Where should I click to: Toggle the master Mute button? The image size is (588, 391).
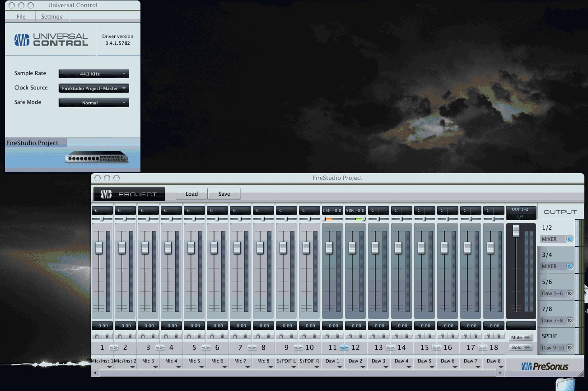521,337
